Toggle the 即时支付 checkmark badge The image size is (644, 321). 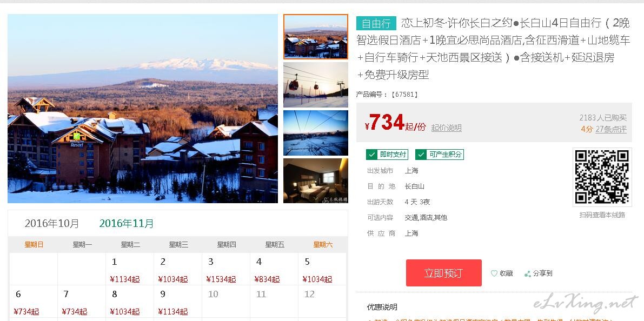387,155
